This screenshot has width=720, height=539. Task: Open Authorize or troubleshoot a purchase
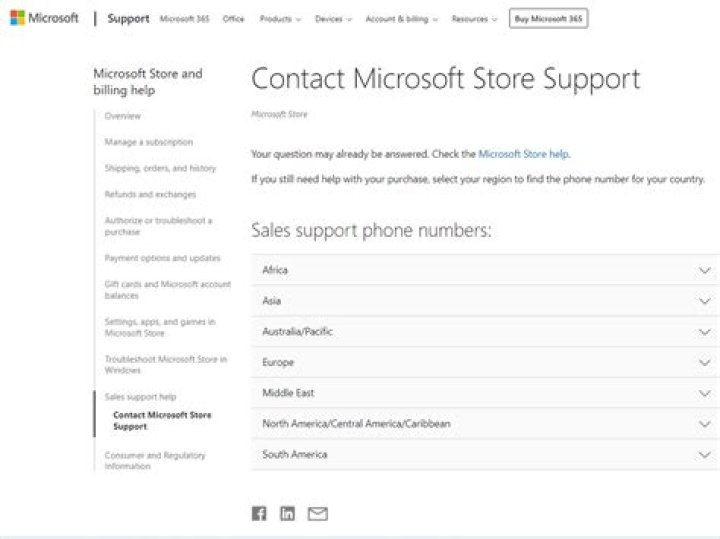point(158,226)
